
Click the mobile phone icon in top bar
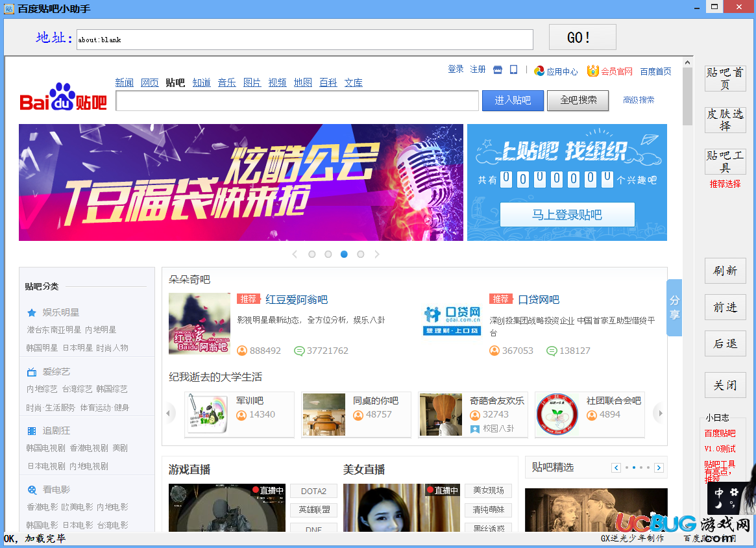513,70
